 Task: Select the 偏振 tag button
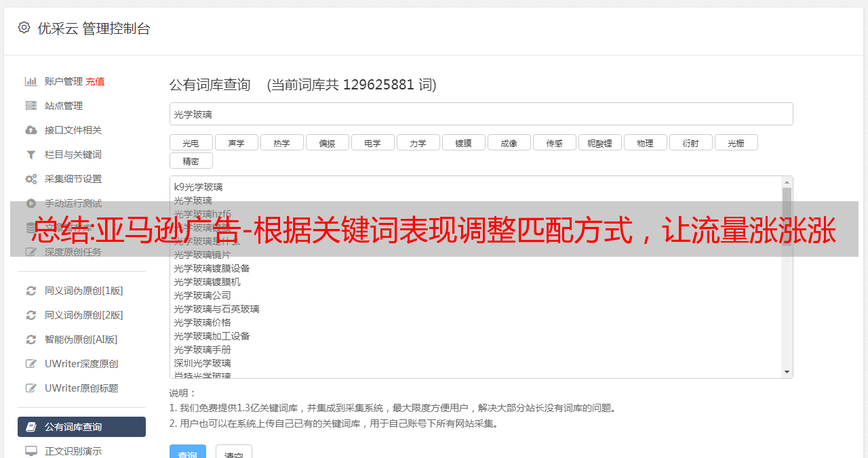tap(327, 142)
